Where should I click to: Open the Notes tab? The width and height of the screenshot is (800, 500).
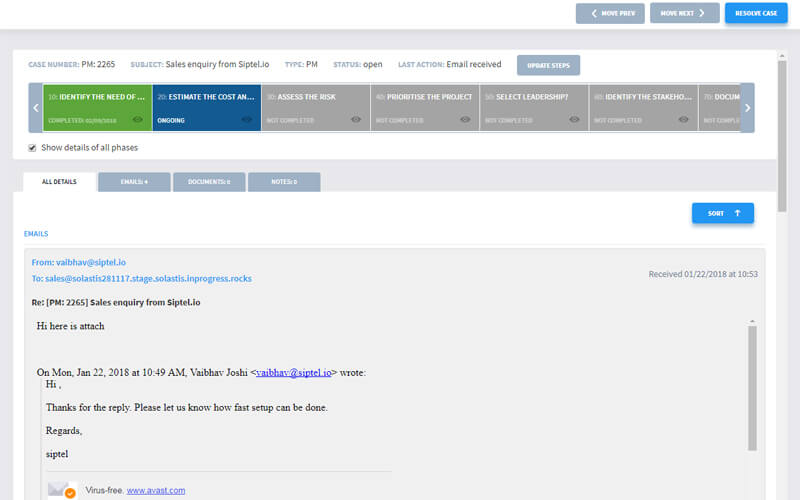click(284, 182)
